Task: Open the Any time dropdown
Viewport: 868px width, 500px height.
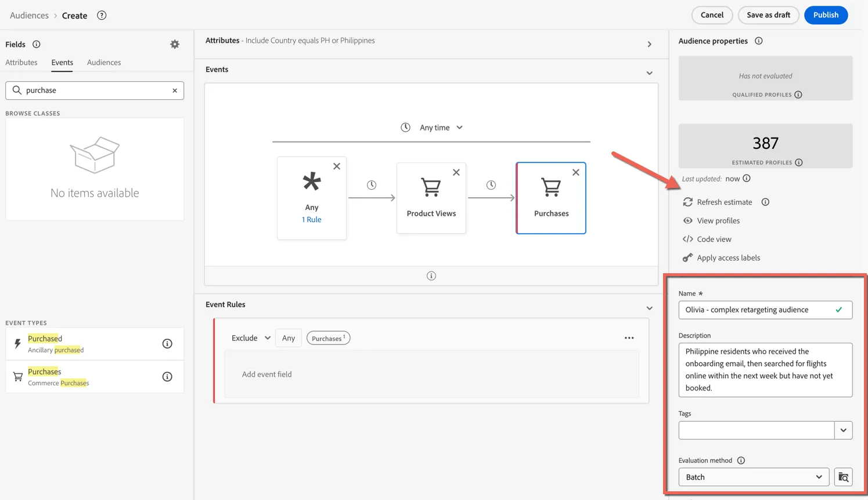Action: tap(441, 128)
